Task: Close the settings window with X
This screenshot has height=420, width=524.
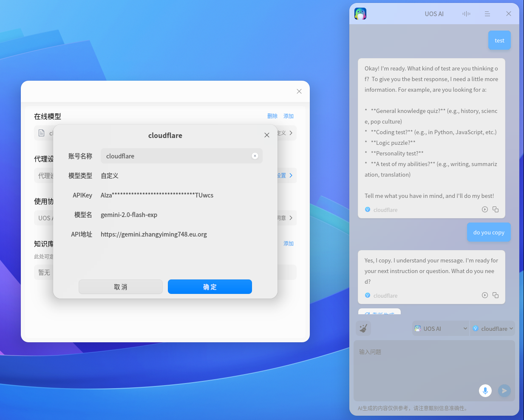Action: [299, 91]
